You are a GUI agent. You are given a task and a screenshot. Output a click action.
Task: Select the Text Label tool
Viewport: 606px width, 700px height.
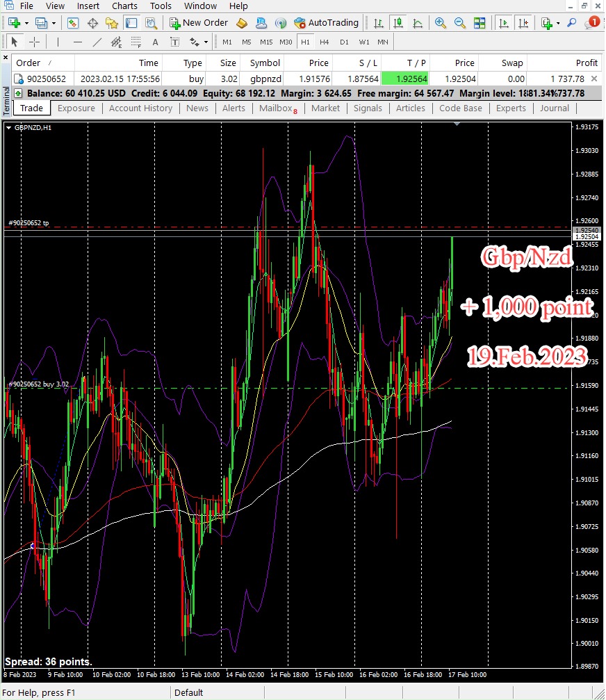(x=175, y=42)
